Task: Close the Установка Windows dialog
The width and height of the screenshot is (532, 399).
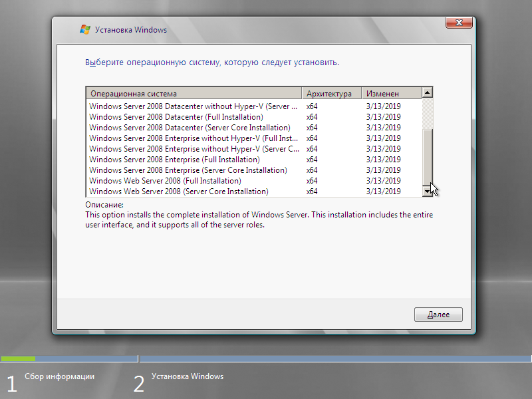Action: tap(459, 23)
